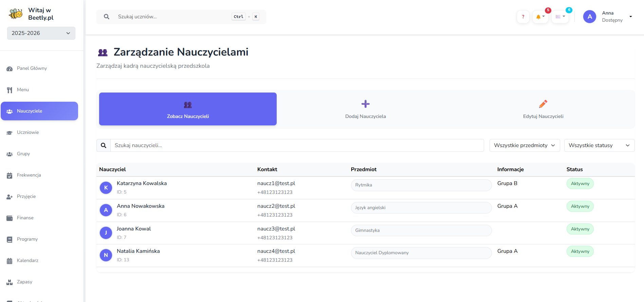Click the email naucz4@test.pl
The image size is (644, 302).
point(276,251)
